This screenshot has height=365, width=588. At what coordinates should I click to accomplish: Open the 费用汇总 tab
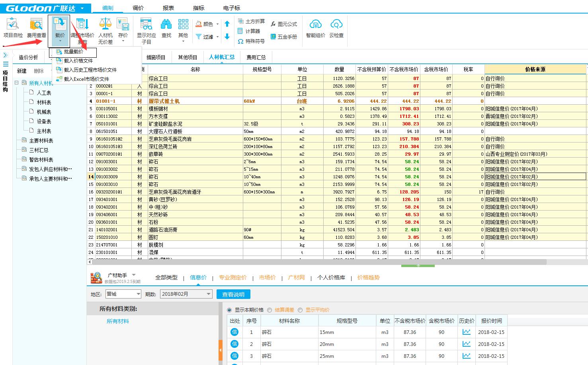pos(256,57)
